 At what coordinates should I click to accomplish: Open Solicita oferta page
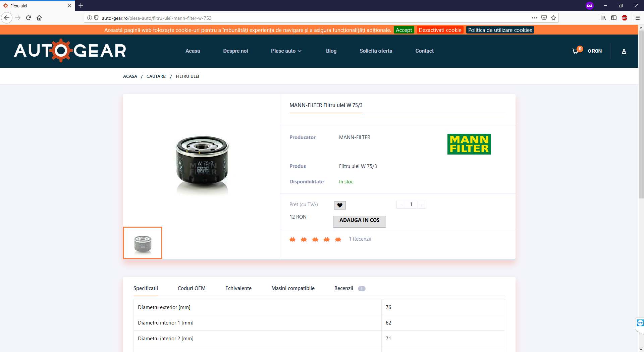pyautogui.click(x=376, y=51)
